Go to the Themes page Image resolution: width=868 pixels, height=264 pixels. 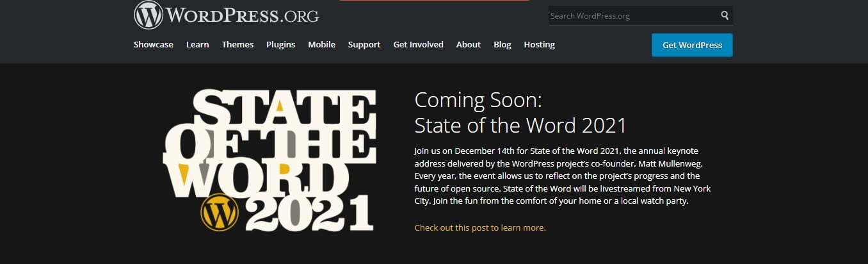click(238, 45)
